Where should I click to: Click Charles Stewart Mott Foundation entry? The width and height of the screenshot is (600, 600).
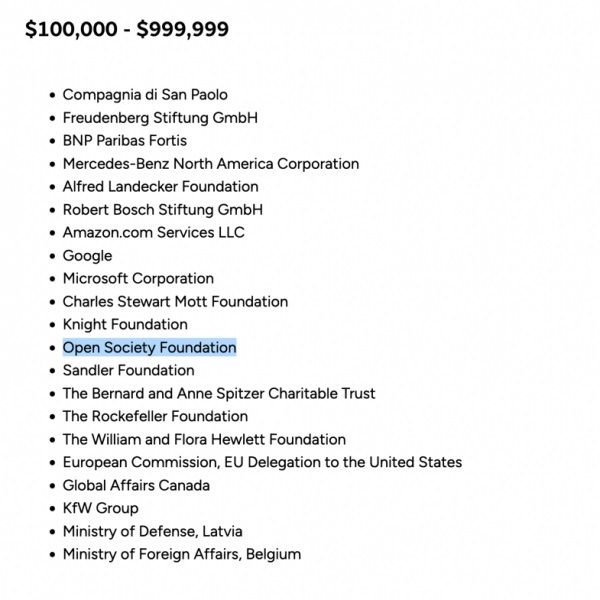pos(175,302)
